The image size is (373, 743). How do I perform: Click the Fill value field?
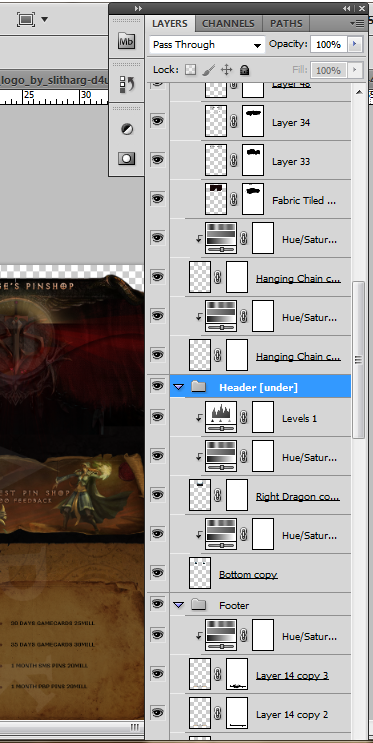(328, 70)
